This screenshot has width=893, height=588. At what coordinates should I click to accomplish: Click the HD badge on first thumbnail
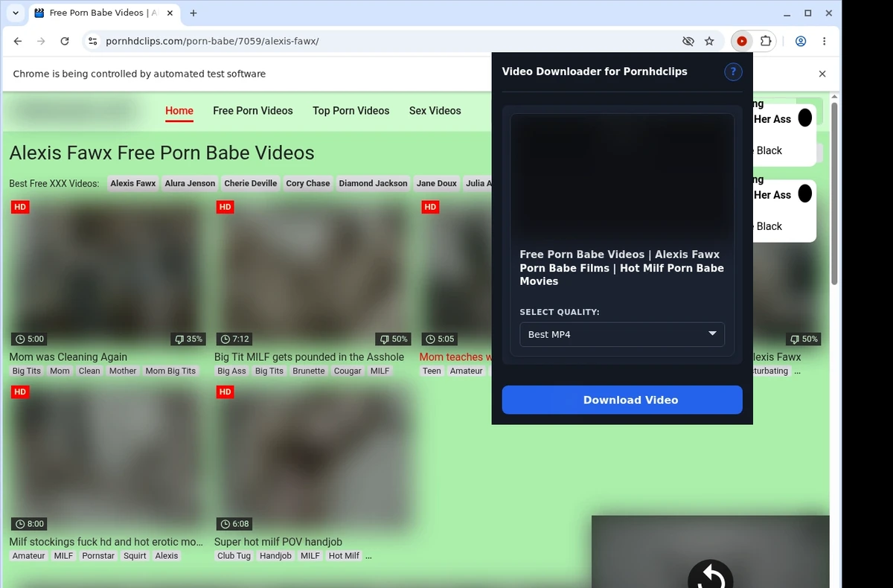pyautogui.click(x=20, y=207)
